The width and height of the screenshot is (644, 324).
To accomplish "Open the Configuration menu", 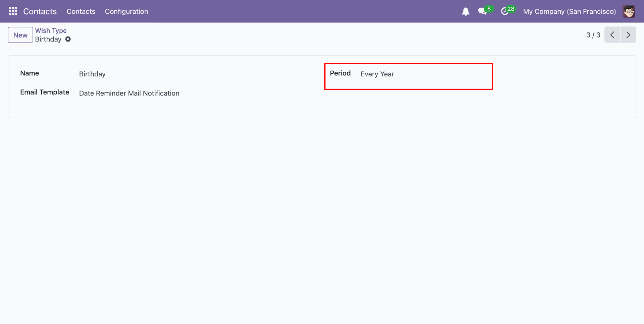I will tap(126, 11).
